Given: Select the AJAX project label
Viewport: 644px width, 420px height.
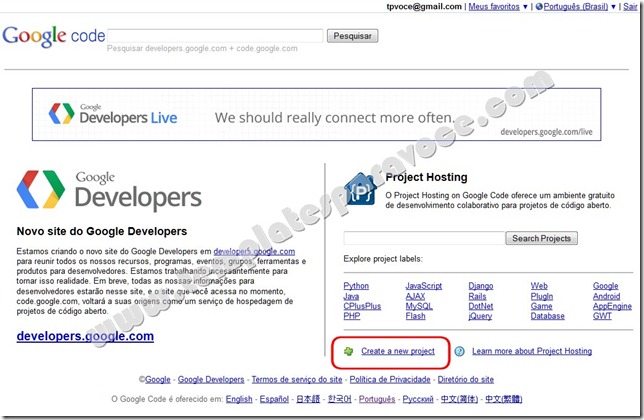Looking at the screenshot, I should pyautogui.click(x=415, y=296).
